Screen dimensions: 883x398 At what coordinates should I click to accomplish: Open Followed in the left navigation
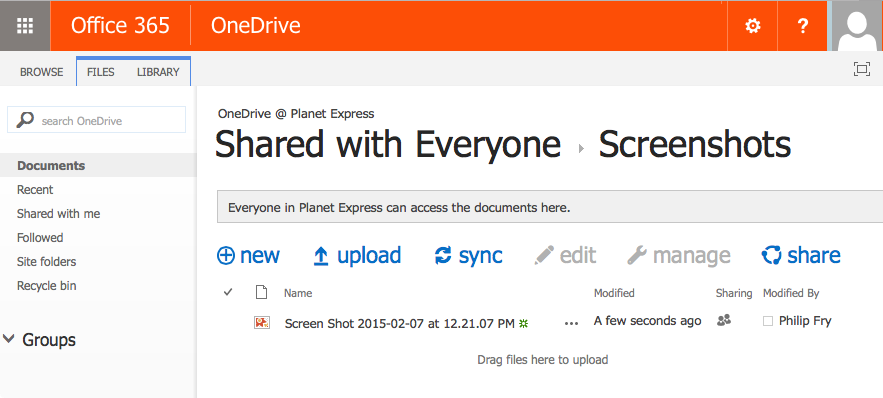point(40,238)
